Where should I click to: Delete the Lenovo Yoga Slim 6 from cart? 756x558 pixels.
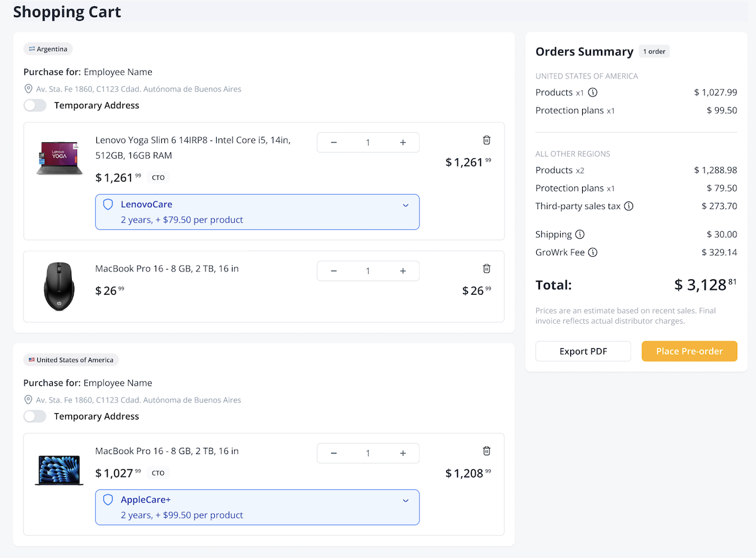click(486, 140)
